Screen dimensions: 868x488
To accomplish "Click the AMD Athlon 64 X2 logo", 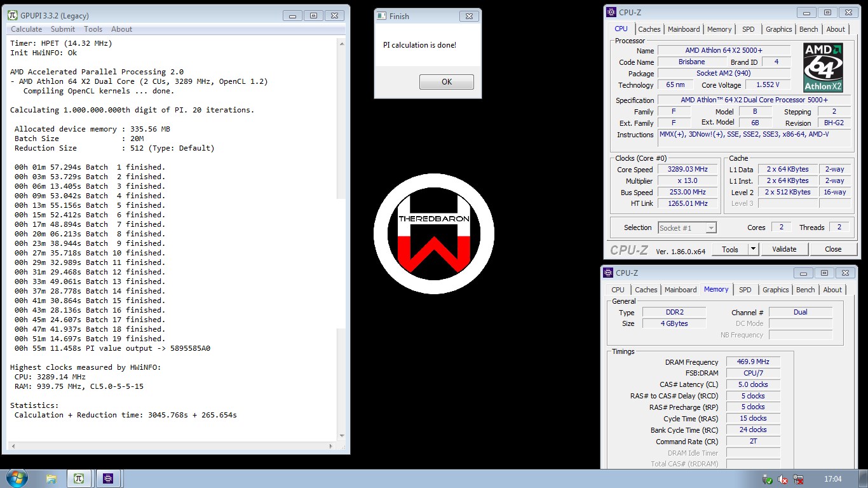I will [823, 67].
